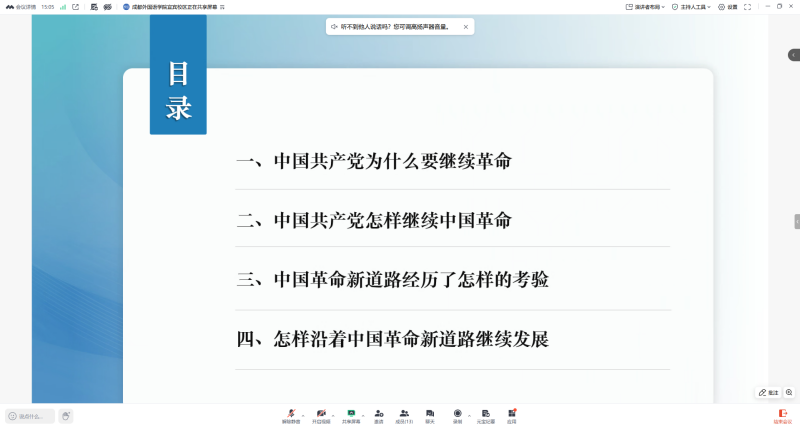
Task: Open the 批注 annotation tool
Action: (x=768, y=393)
